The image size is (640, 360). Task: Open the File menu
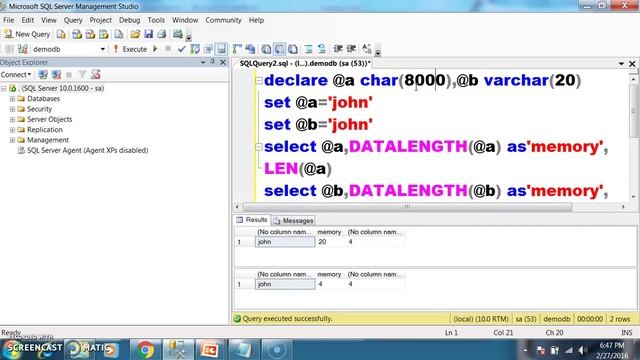pos(8,20)
